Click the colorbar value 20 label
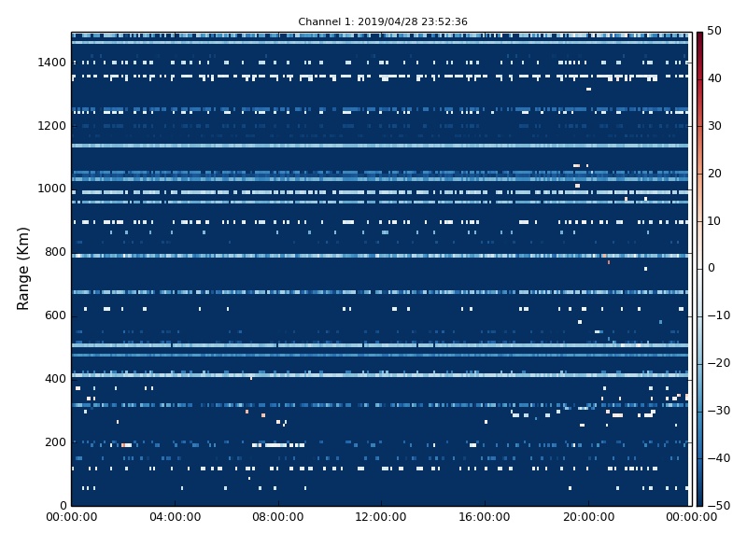The height and width of the screenshot is (560, 747). (714, 174)
